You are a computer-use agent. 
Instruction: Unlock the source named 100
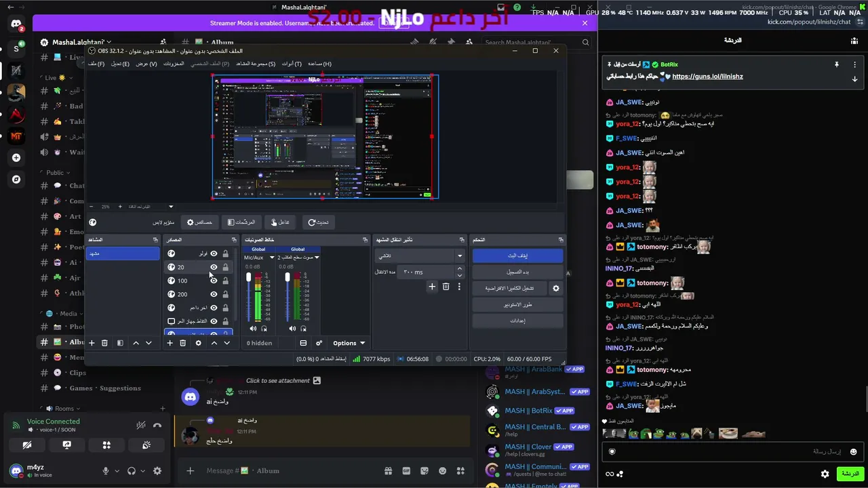click(225, 281)
